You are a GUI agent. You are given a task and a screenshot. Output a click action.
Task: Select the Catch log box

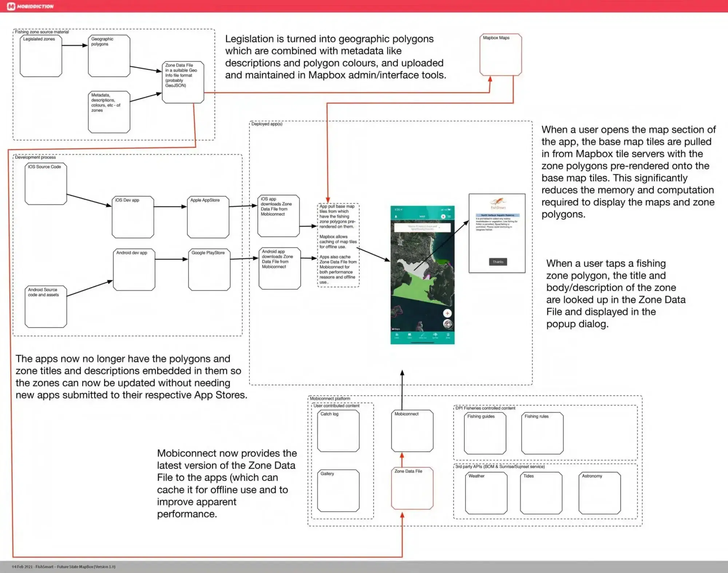point(338,431)
